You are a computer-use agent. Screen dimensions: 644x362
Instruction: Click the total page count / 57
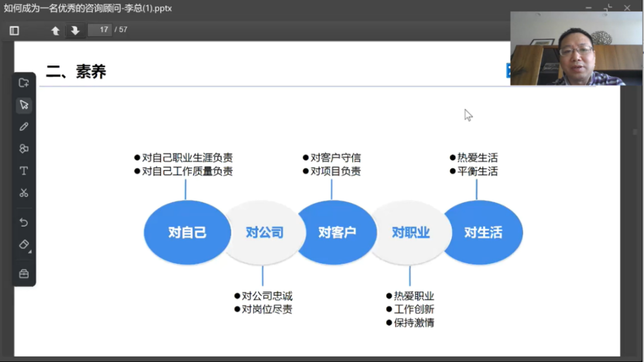click(121, 30)
